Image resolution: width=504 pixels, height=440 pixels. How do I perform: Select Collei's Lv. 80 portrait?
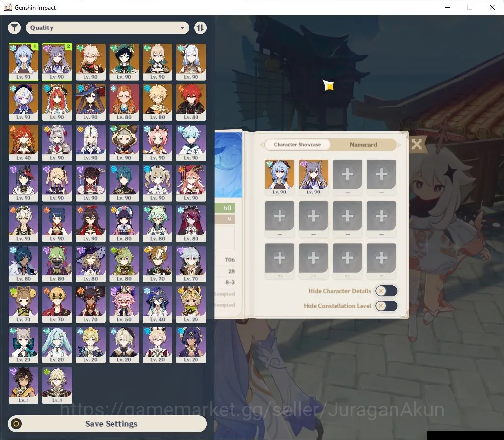124,264
